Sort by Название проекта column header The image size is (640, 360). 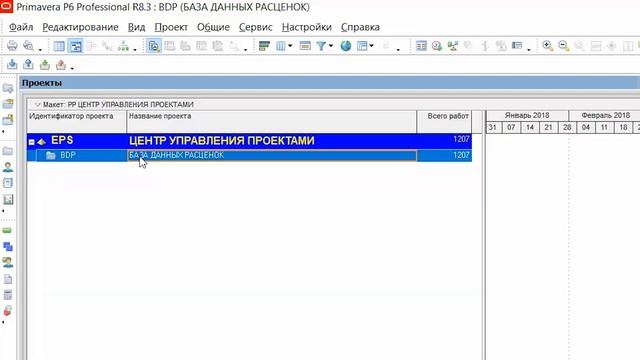[272, 121]
